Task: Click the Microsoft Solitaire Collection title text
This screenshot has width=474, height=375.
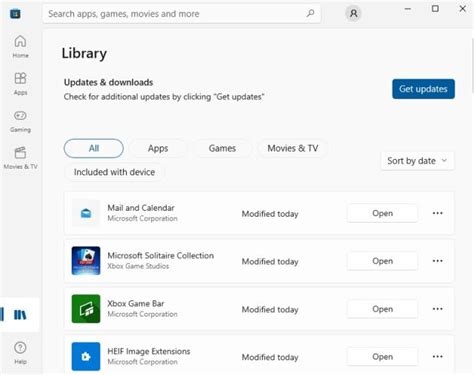Action: [x=161, y=255]
